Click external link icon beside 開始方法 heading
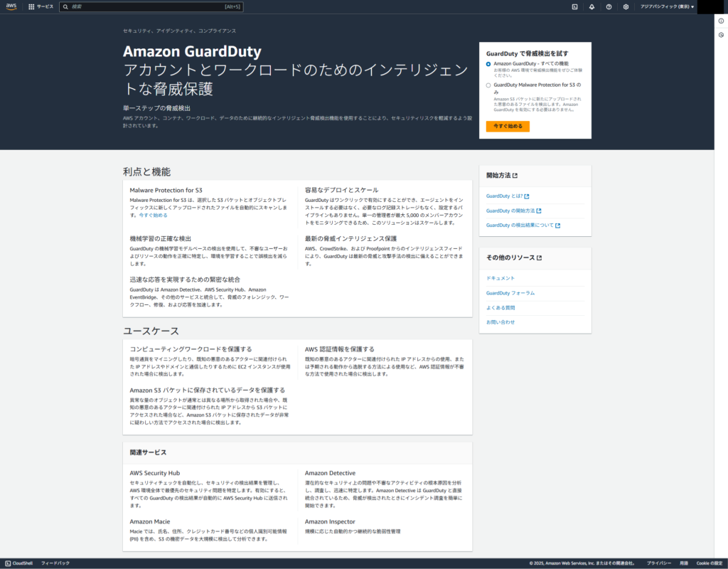Screen dimensions: 728x569 [515, 176]
